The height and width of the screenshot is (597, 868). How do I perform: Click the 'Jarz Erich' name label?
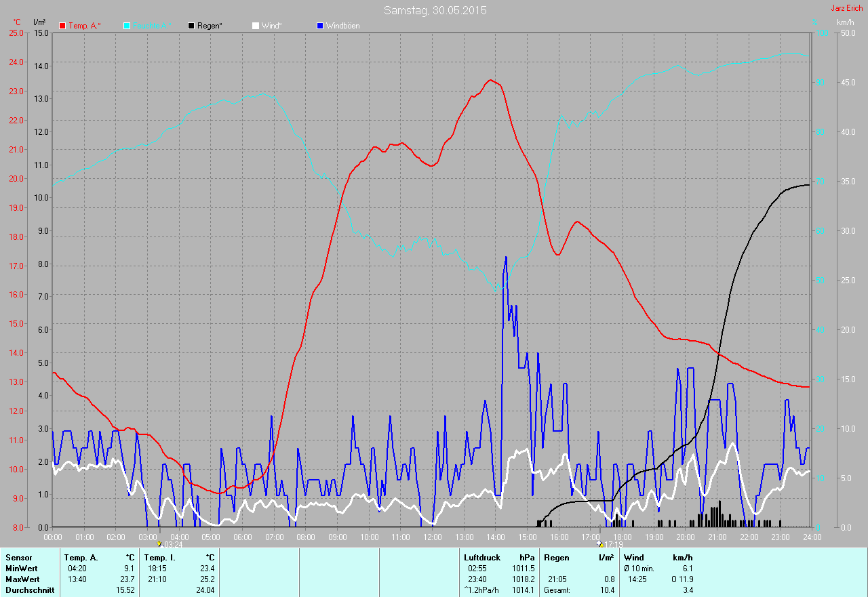coord(847,8)
